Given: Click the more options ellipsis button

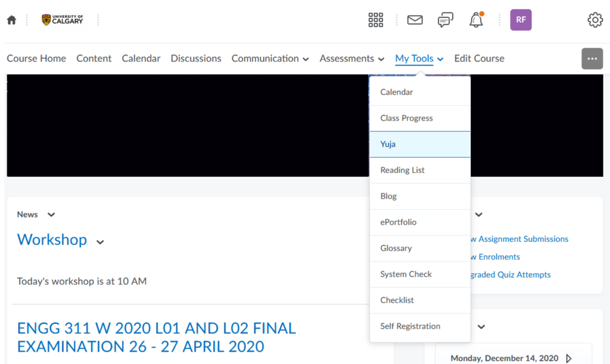Looking at the screenshot, I should [592, 59].
